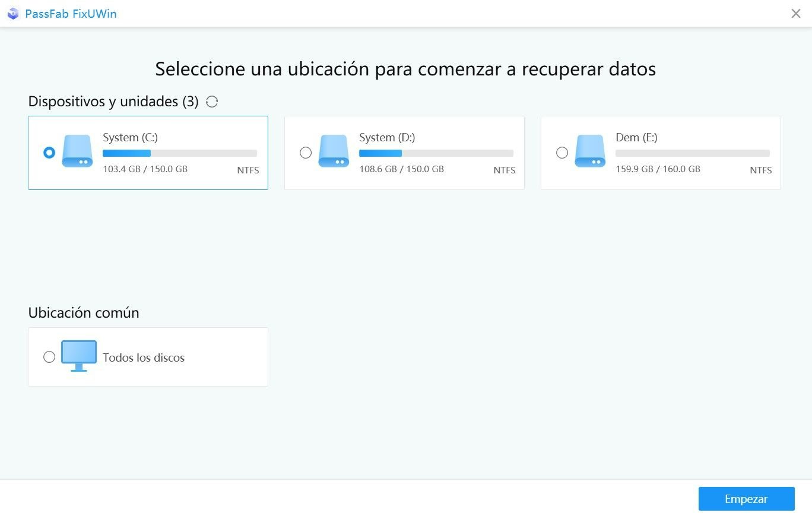Click the PassFab FixUWin title text
This screenshot has height=516, width=812.
tap(71, 14)
